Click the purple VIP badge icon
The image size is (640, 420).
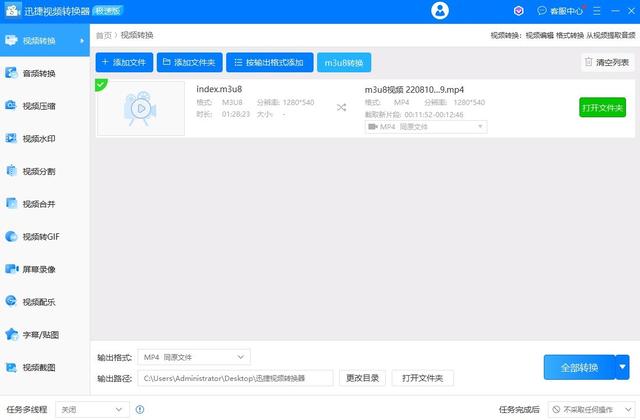(x=518, y=11)
